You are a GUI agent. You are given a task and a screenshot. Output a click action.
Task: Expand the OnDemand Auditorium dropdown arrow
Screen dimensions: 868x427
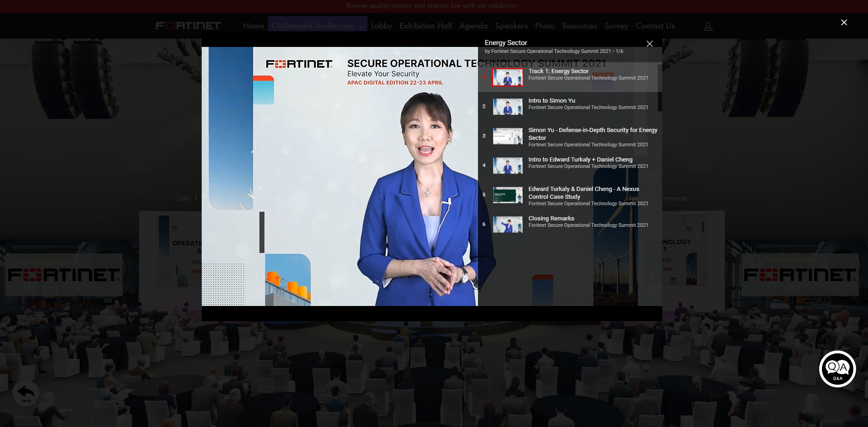pyautogui.click(x=361, y=27)
